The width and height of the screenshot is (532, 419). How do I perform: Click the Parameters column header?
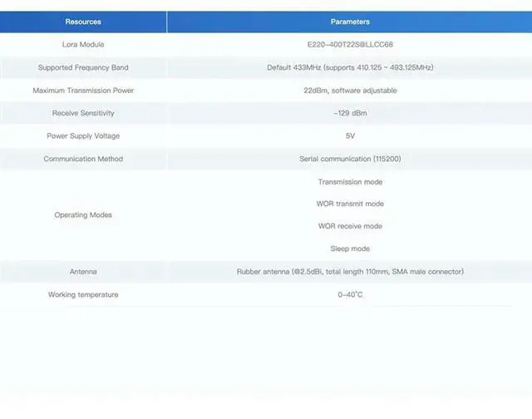coord(350,22)
